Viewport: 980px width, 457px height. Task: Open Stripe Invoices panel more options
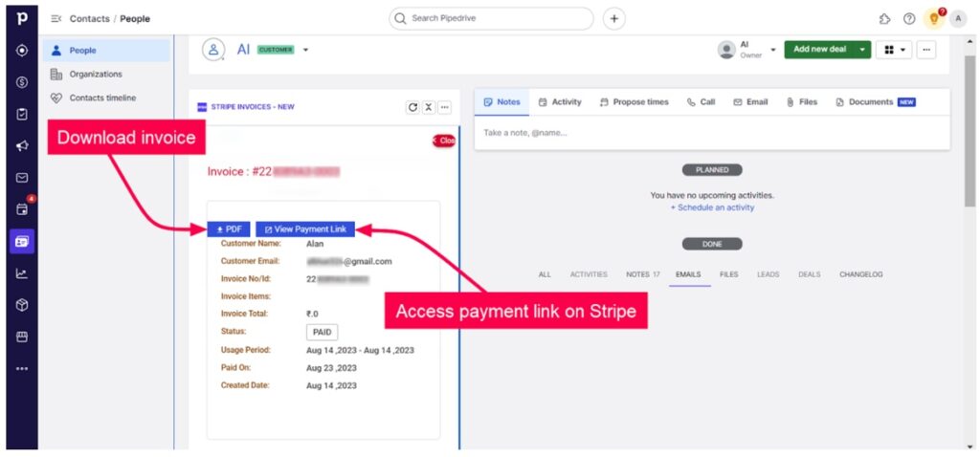coord(444,107)
